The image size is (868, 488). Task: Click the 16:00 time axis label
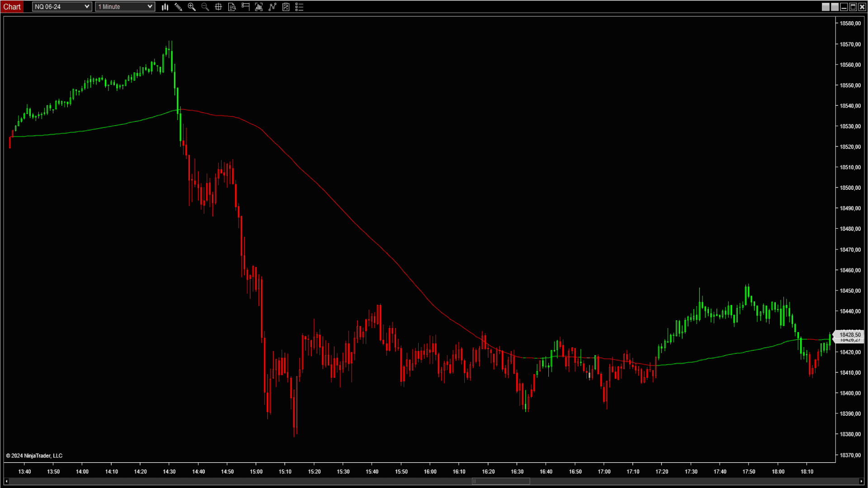click(430, 472)
